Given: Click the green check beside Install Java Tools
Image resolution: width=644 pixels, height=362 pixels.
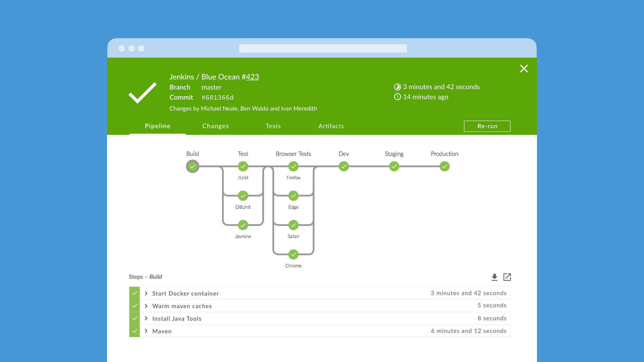Looking at the screenshot, I should tap(134, 318).
